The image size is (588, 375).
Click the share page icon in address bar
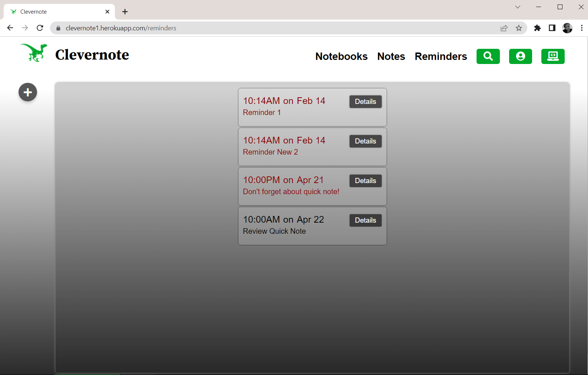tap(504, 28)
